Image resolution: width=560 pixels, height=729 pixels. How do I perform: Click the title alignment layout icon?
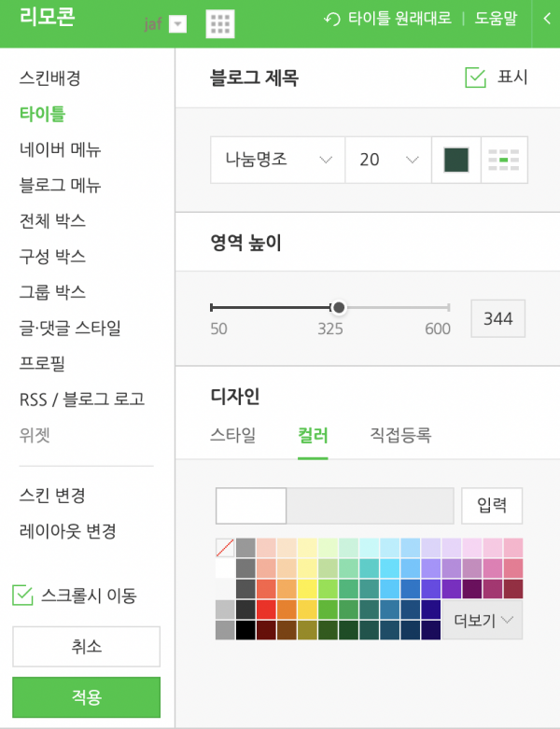[504, 161]
